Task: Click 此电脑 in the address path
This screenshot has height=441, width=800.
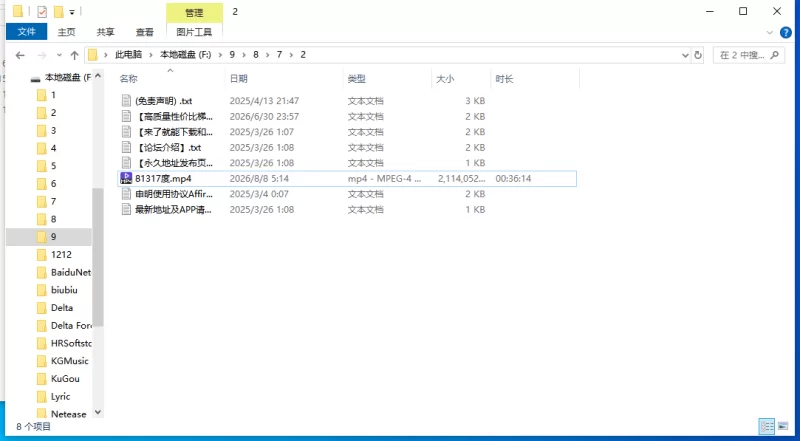Action: pyautogui.click(x=128, y=55)
